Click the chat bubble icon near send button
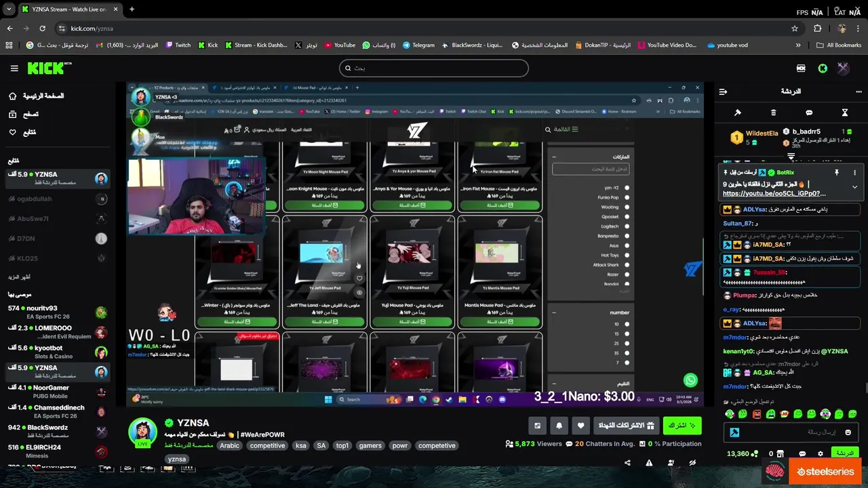 pyautogui.click(x=802, y=453)
